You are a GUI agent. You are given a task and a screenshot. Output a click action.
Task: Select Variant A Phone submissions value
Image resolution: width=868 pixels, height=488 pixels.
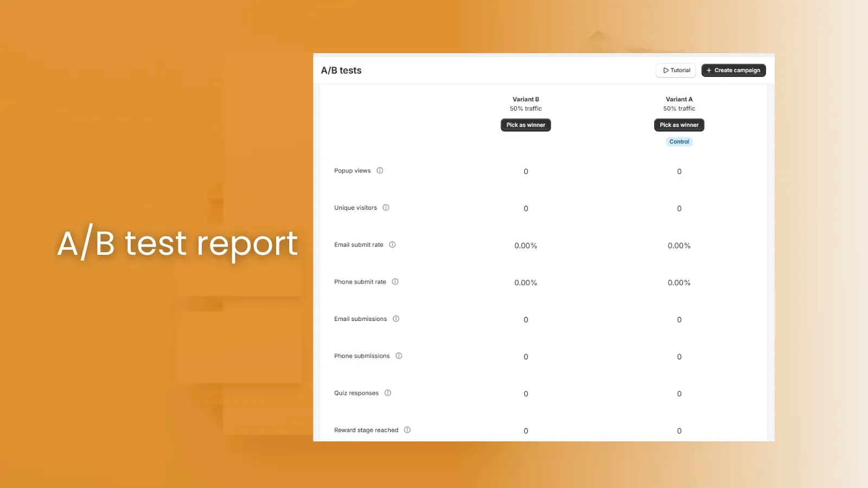click(x=679, y=357)
